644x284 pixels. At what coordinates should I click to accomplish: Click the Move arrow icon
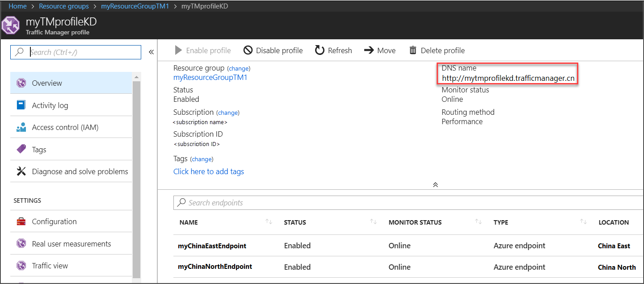(369, 50)
